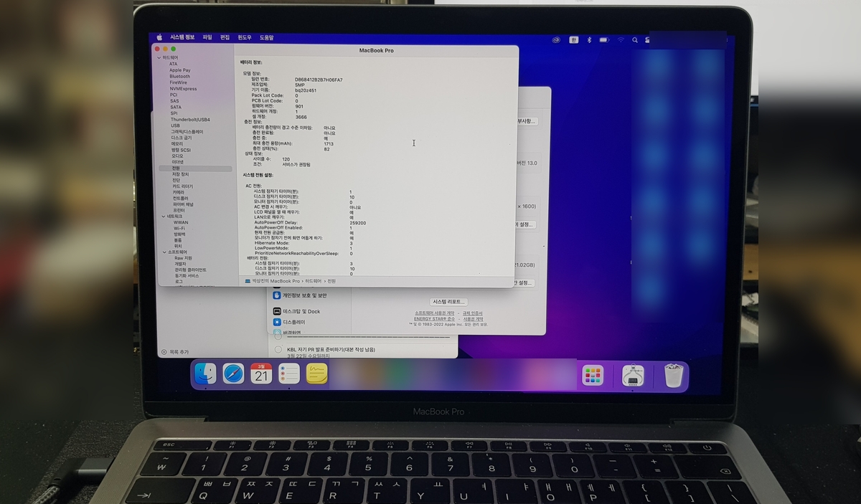This screenshot has height=504, width=861.
Task: Select 프린터 in hardware sidebar
Action: [x=179, y=210]
